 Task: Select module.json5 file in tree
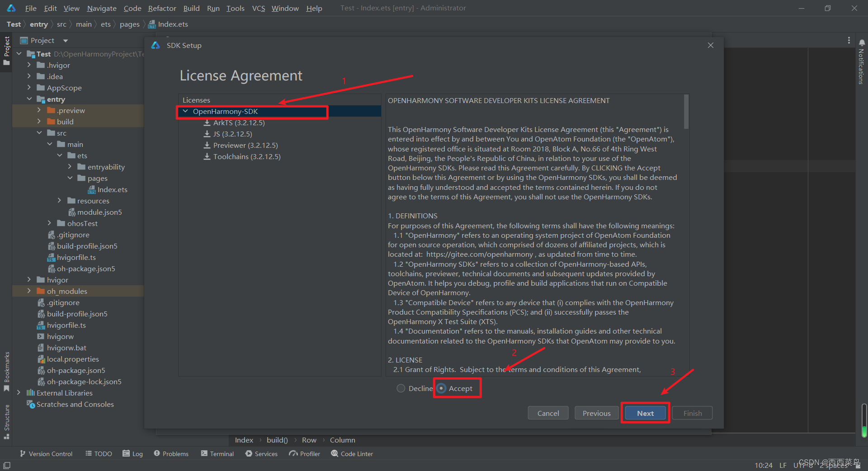(99, 212)
